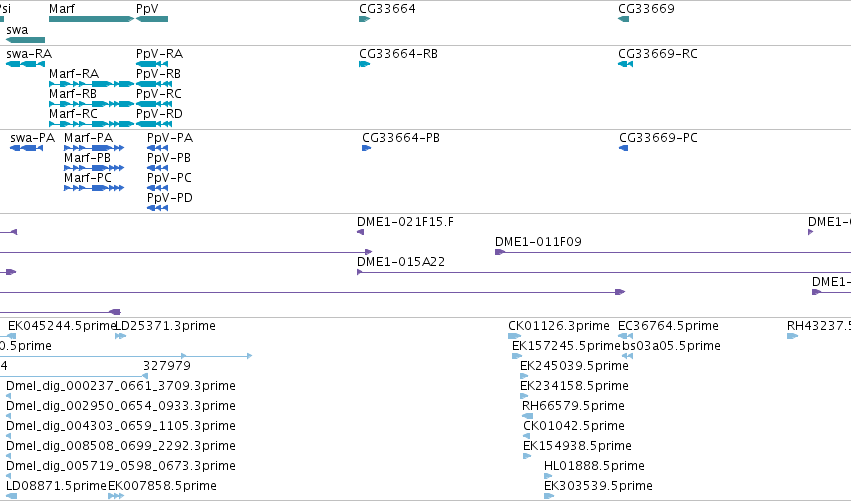Select the CK01126.3prime EST feature
This screenshot has height=501, width=851.
(x=514, y=336)
